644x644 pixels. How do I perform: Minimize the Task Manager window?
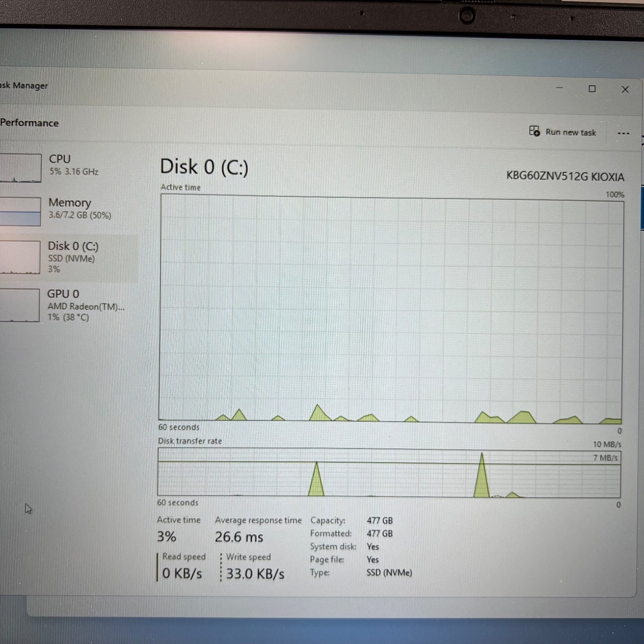[559, 88]
